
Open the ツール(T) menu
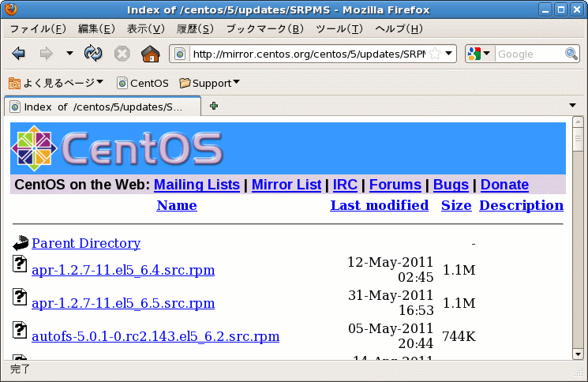click(x=339, y=29)
